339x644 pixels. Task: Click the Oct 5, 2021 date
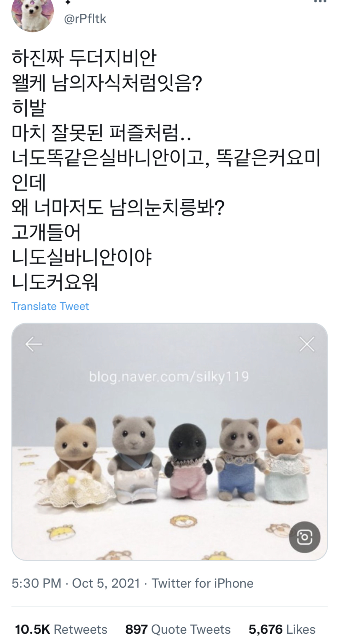coord(106,583)
